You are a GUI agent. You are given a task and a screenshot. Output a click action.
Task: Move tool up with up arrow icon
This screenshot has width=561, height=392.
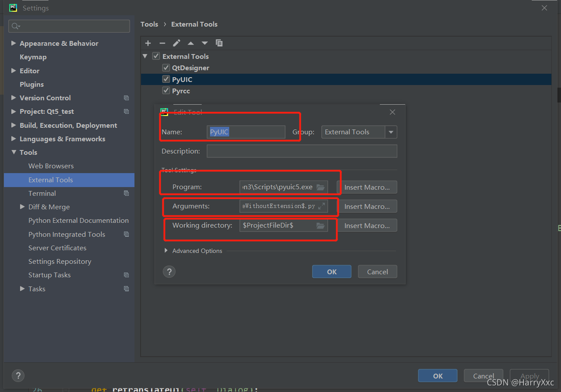[191, 43]
